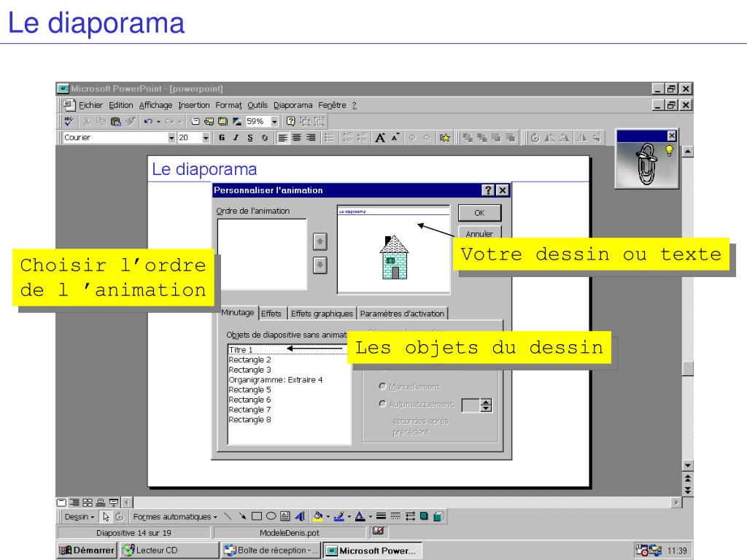Align text left in formatting toolbar
747x560 pixels.
coord(283,138)
